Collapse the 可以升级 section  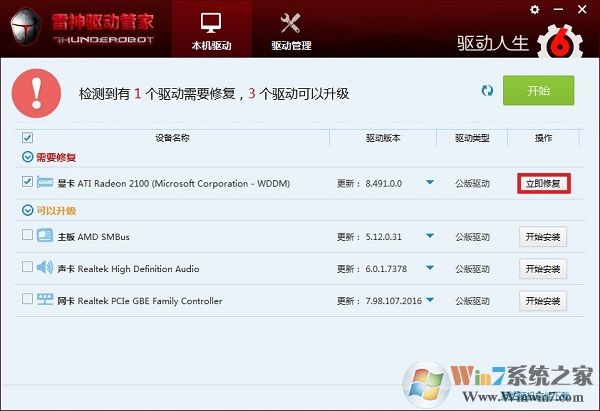pos(27,210)
